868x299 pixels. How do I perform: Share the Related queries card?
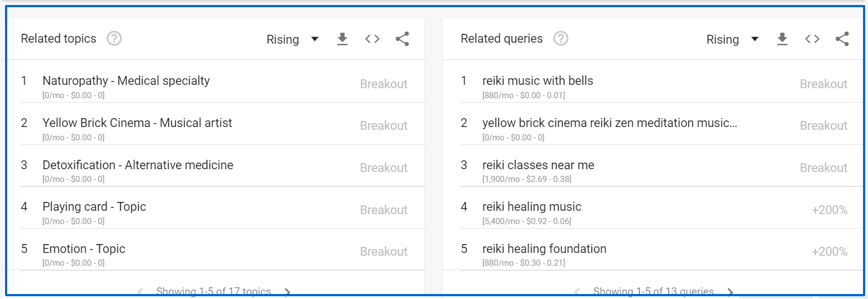pyautogui.click(x=842, y=39)
